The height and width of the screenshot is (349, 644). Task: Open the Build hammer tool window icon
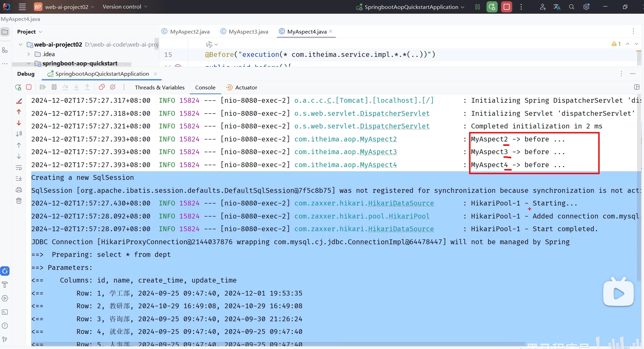[x=5, y=285]
